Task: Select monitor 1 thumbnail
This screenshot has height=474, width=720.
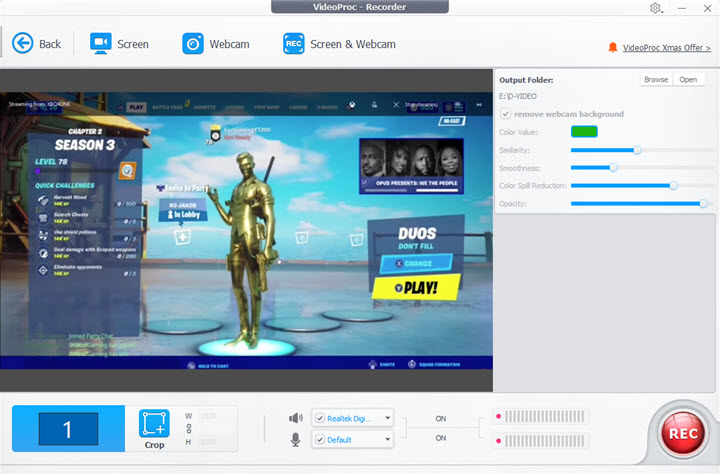Action: pyautogui.click(x=68, y=429)
